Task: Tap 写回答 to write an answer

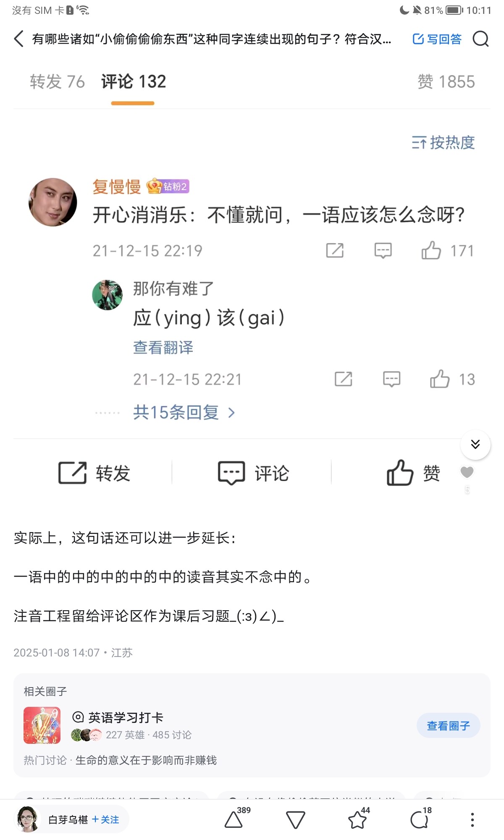Action: tap(437, 39)
